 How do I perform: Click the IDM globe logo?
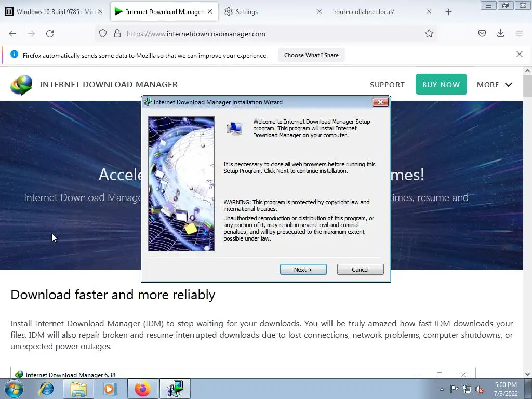21,85
